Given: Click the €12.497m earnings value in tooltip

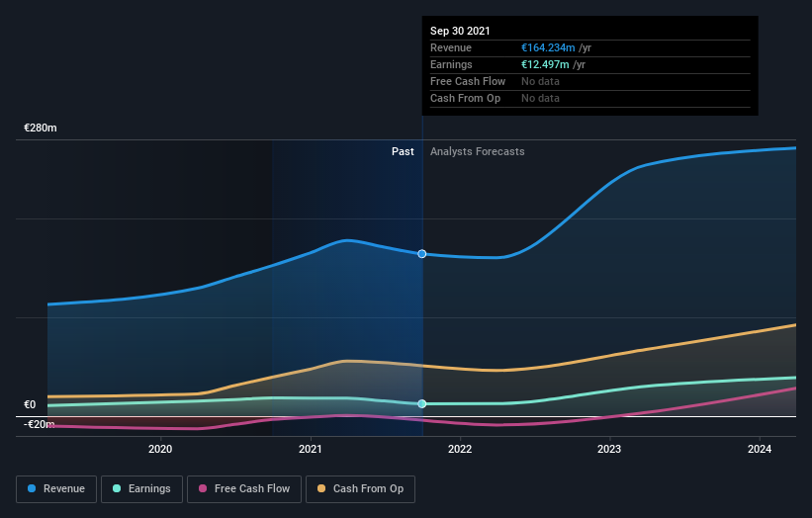Looking at the screenshot, I should point(545,64).
